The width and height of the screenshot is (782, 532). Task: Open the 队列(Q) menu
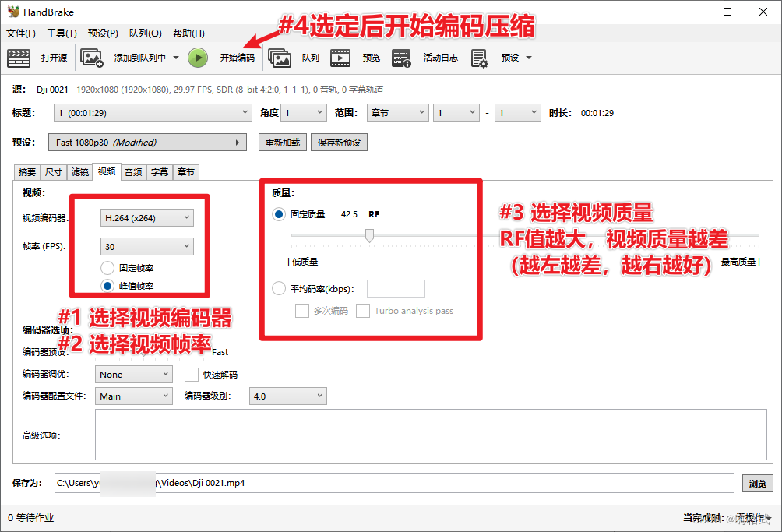(145, 33)
